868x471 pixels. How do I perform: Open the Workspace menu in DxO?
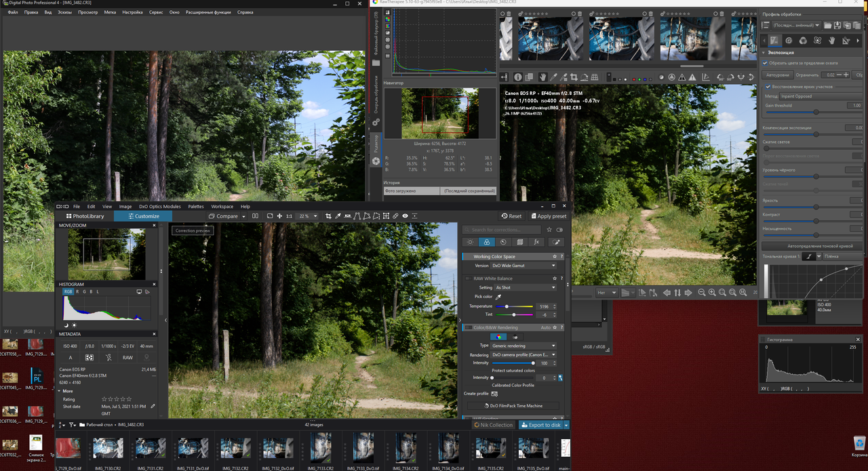pos(222,207)
